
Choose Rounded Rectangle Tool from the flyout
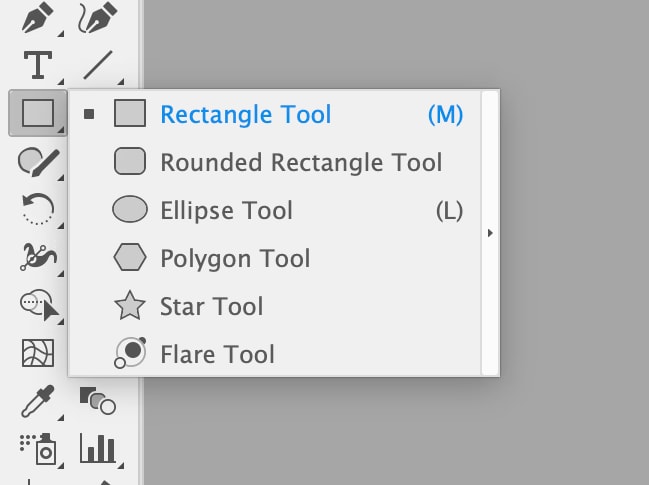coord(300,162)
